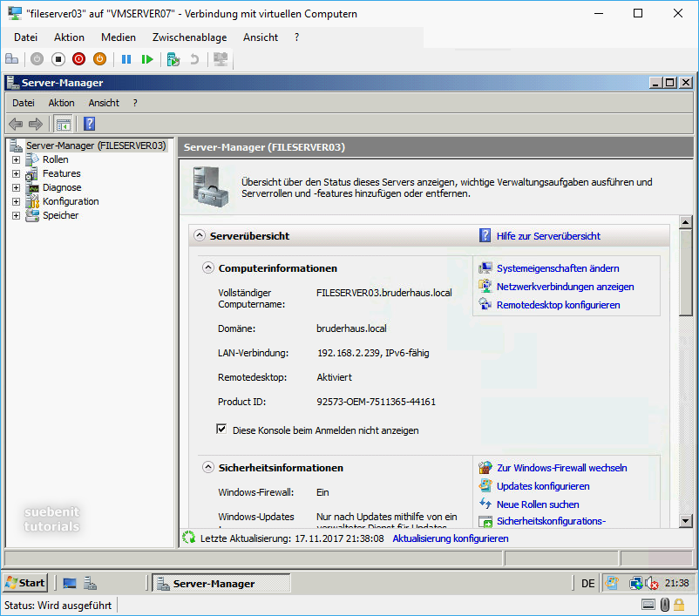The width and height of the screenshot is (699, 616).
Task: Click the vertical scrollbar thumb
Action: (x=685, y=273)
